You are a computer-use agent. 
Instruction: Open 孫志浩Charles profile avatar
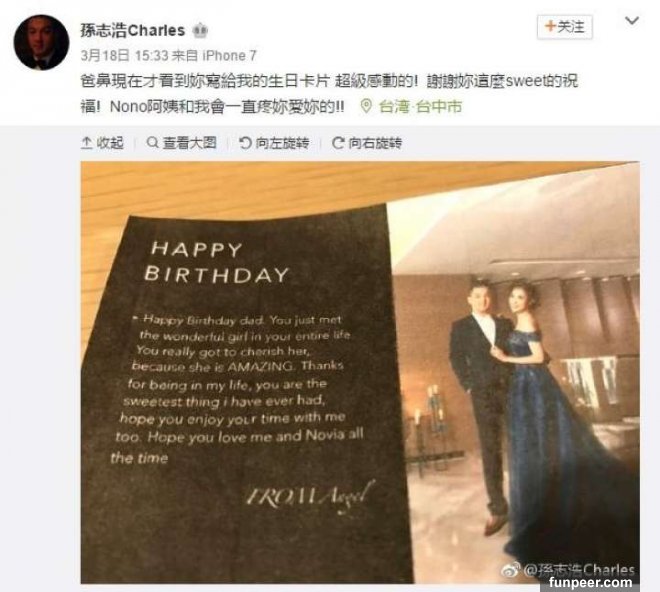[x=41, y=43]
